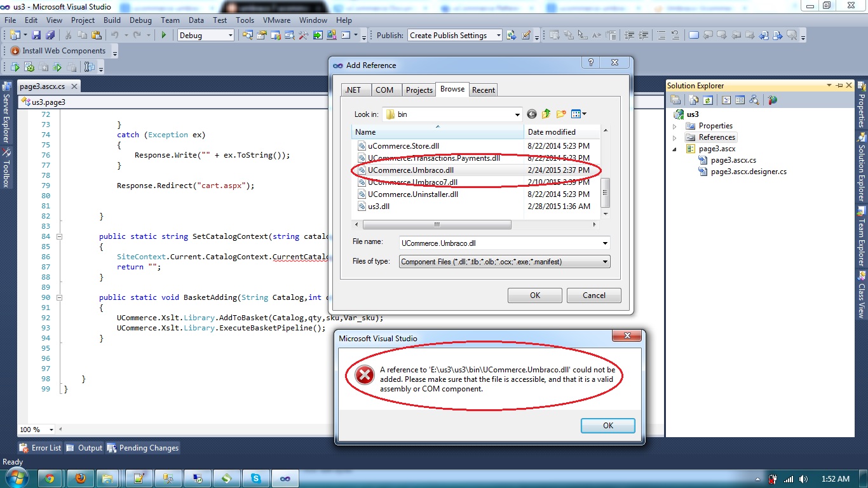Switch to the Projects tab in Add Reference
The width and height of the screenshot is (868, 488).
[x=419, y=90]
